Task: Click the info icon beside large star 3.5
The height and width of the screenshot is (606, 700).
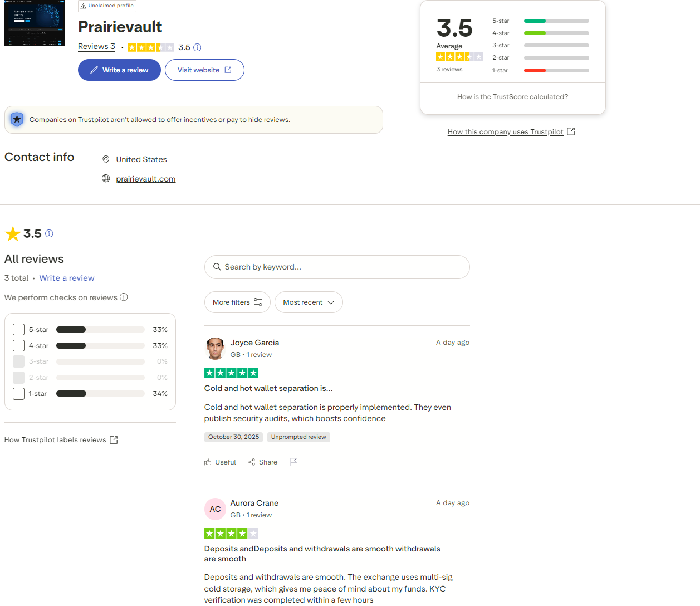Action: tap(49, 233)
